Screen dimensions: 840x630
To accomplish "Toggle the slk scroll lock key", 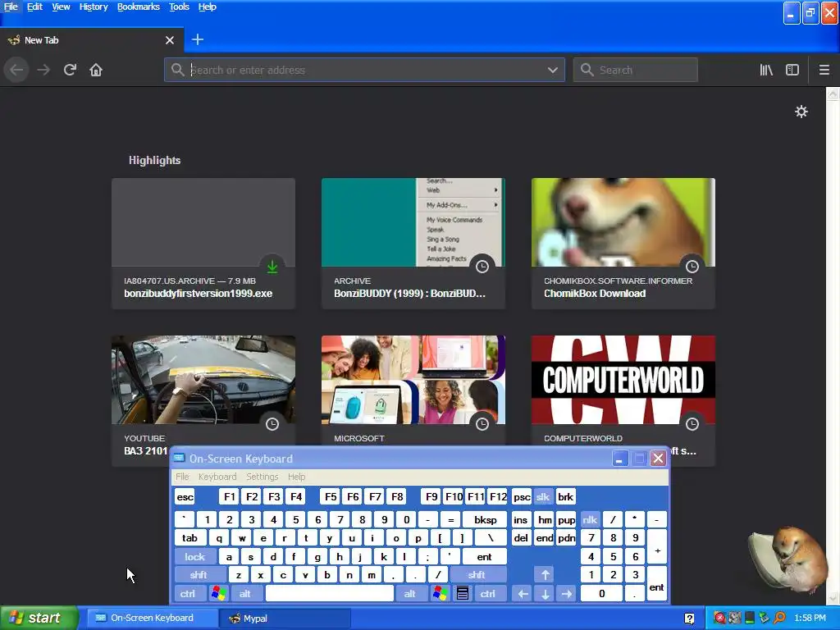I will [543, 496].
